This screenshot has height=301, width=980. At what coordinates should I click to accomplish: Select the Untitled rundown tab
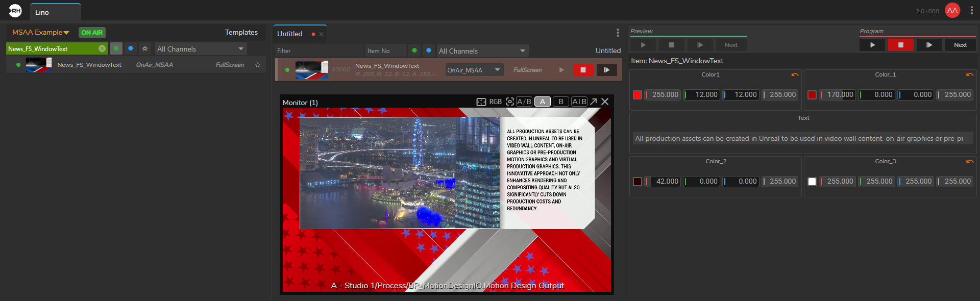[x=290, y=34]
